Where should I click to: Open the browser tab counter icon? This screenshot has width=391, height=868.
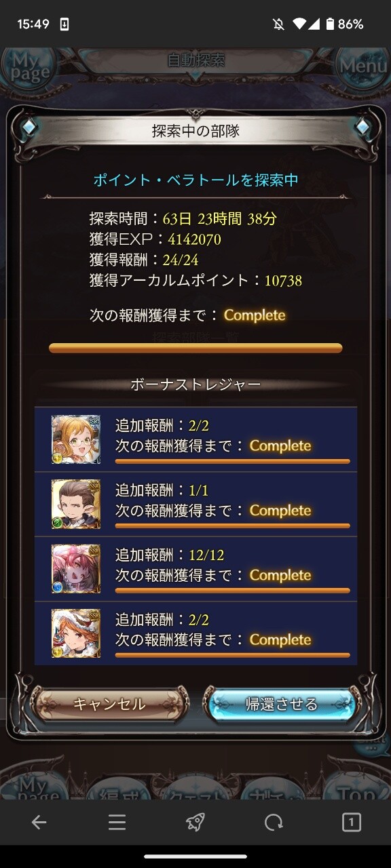(351, 823)
